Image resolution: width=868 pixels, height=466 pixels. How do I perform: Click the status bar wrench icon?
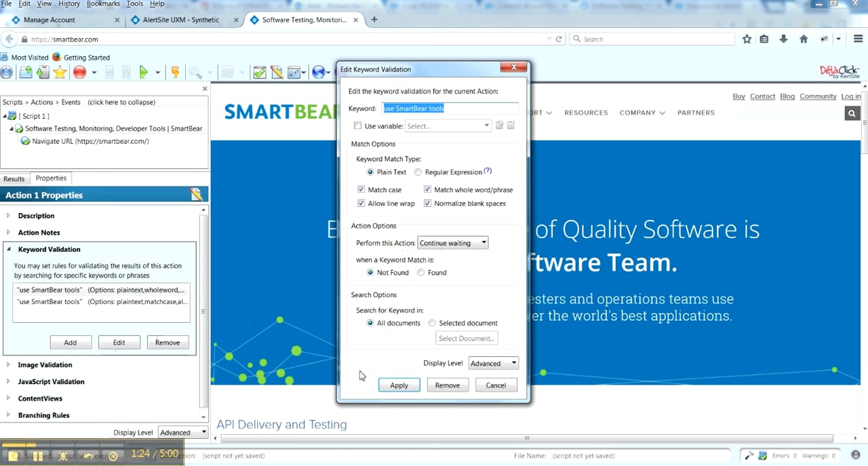click(x=748, y=456)
